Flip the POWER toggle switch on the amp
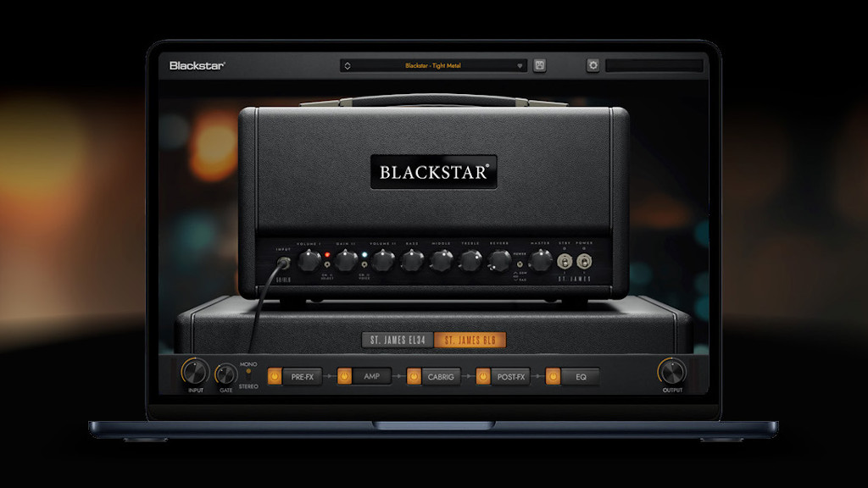 583,261
